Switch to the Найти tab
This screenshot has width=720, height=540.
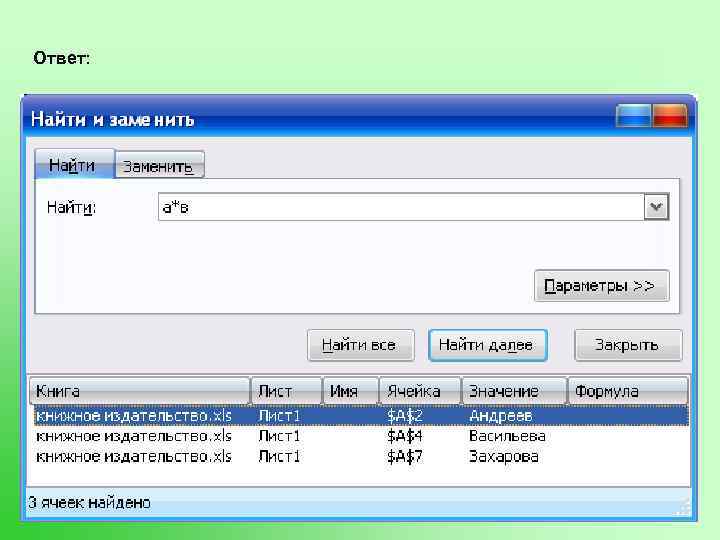tap(74, 164)
